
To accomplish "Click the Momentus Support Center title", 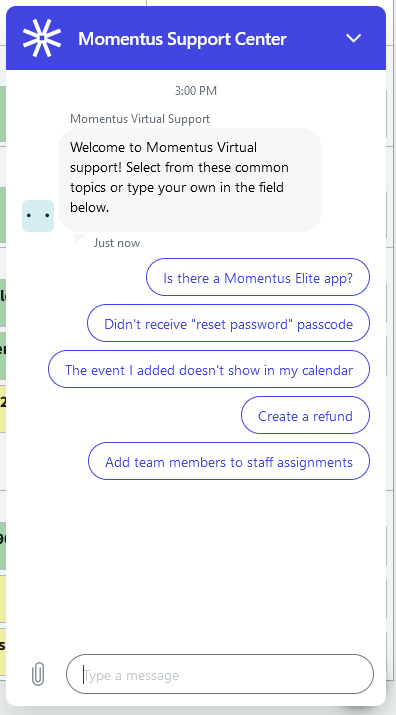I will click(182, 39).
